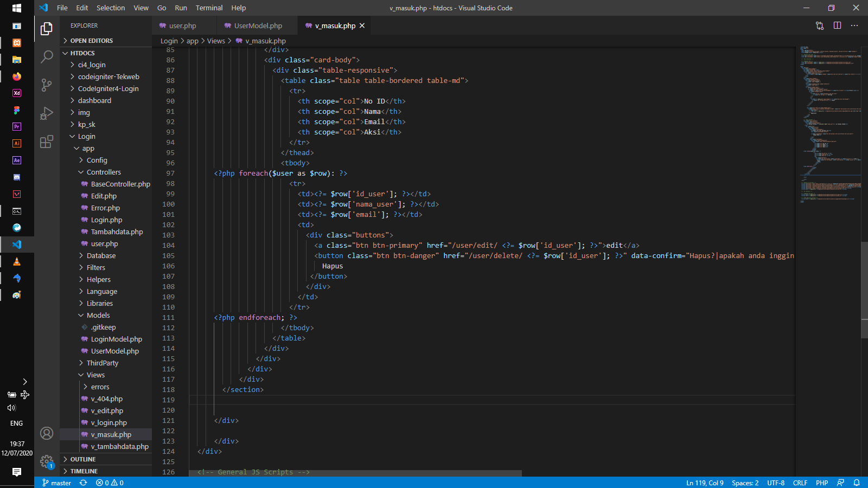Open the Explorer view in activity bar
The width and height of the screenshot is (868, 488).
point(47,28)
